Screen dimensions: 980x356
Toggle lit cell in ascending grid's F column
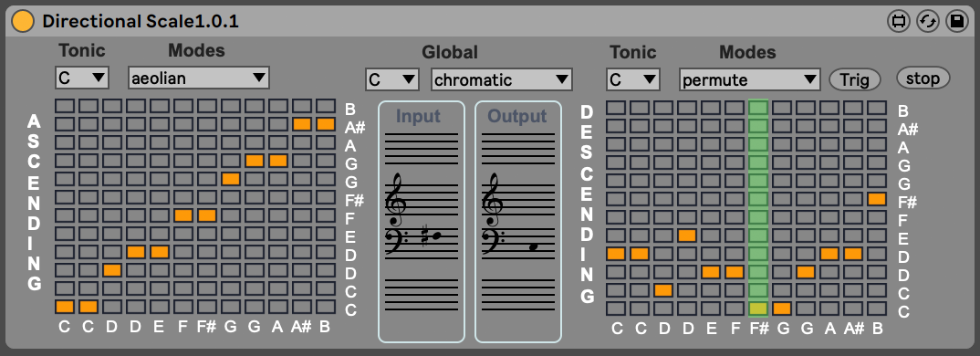coord(183,215)
